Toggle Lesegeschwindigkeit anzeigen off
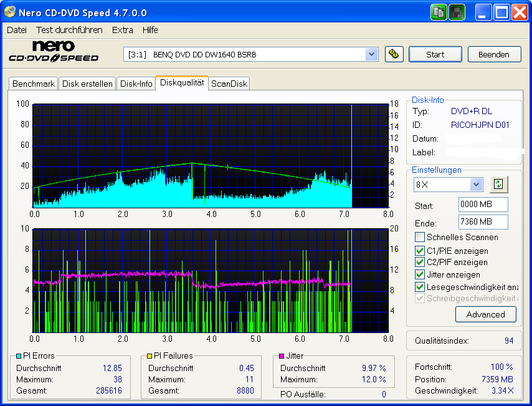 tap(419, 287)
